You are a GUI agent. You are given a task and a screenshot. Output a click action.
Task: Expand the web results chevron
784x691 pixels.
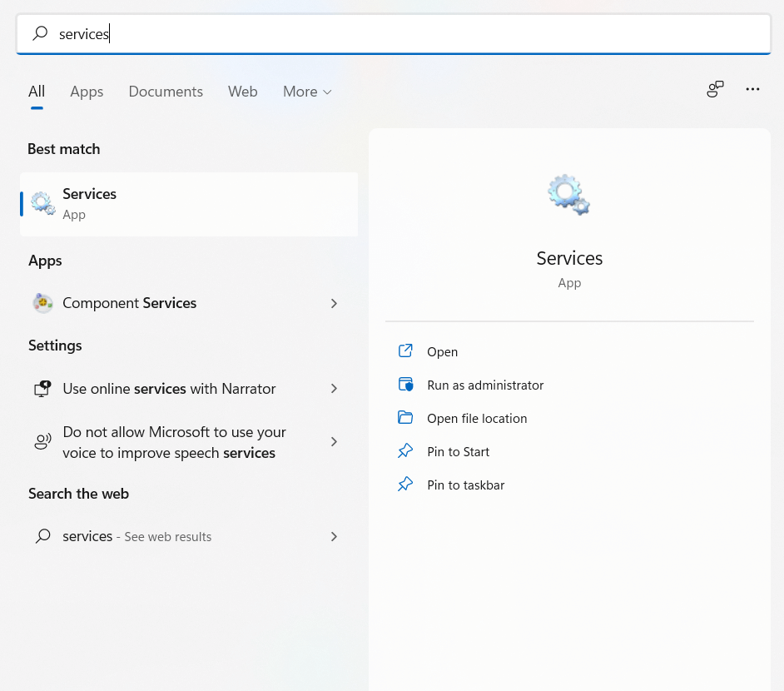pyautogui.click(x=334, y=536)
